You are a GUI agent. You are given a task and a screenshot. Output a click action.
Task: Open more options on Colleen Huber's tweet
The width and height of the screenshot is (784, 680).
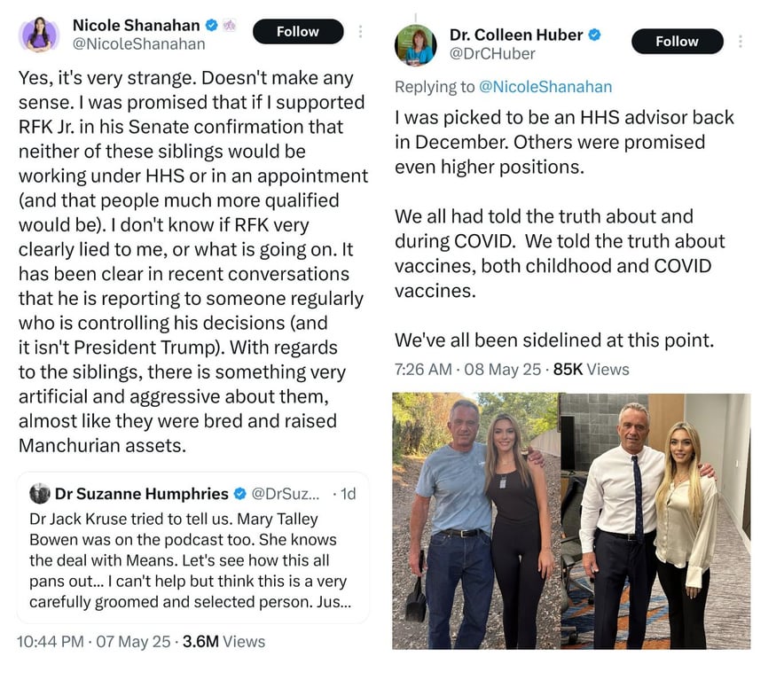[740, 42]
